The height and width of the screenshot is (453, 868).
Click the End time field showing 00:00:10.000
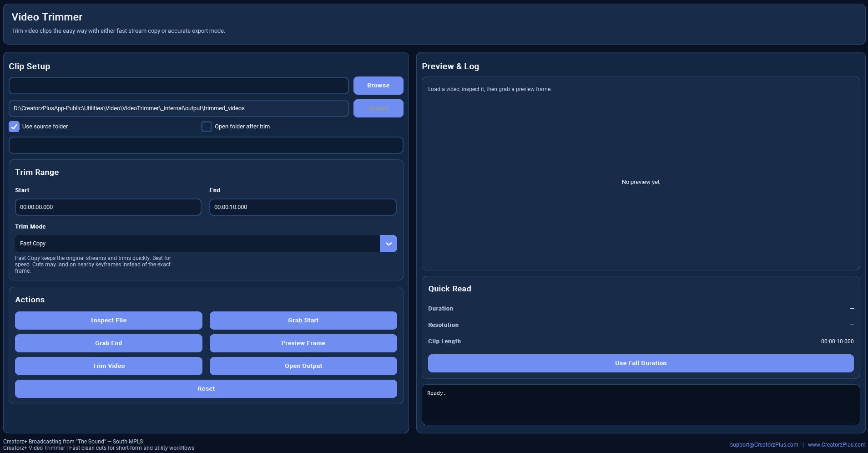[x=303, y=207]
